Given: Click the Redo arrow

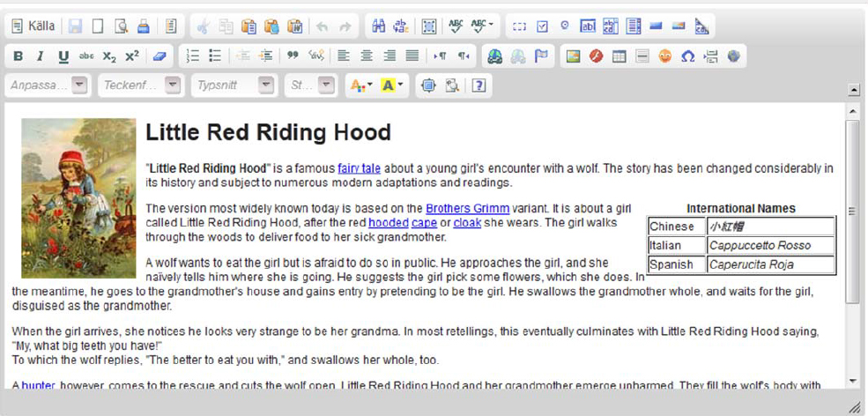Looking at the screenshot, I should tap(345, 26).
